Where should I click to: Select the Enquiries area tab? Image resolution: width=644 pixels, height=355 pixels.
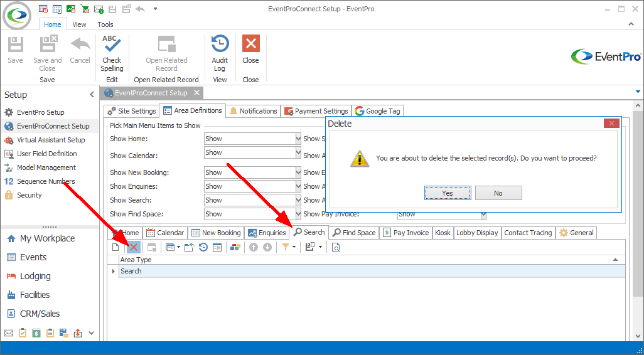[x=267, y=233]
